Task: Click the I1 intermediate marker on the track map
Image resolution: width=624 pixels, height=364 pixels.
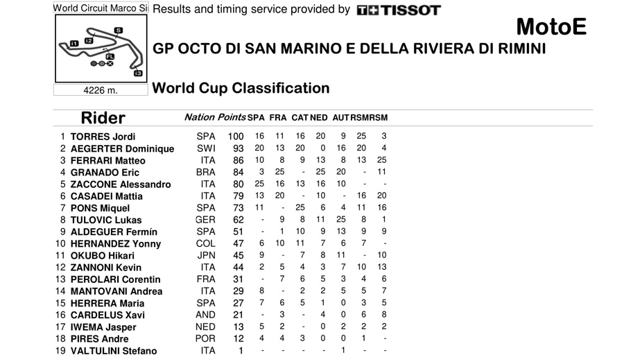Action: 74,44
